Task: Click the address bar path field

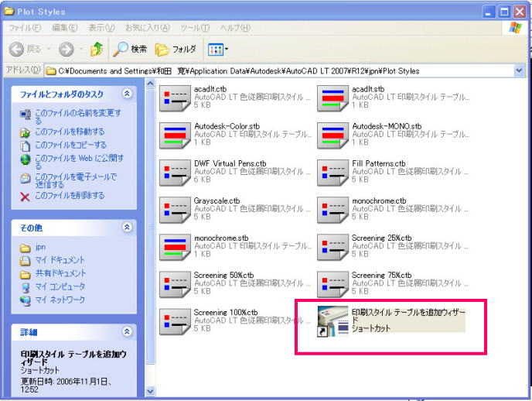Action: pyautogui.click(x=280, y=70)
